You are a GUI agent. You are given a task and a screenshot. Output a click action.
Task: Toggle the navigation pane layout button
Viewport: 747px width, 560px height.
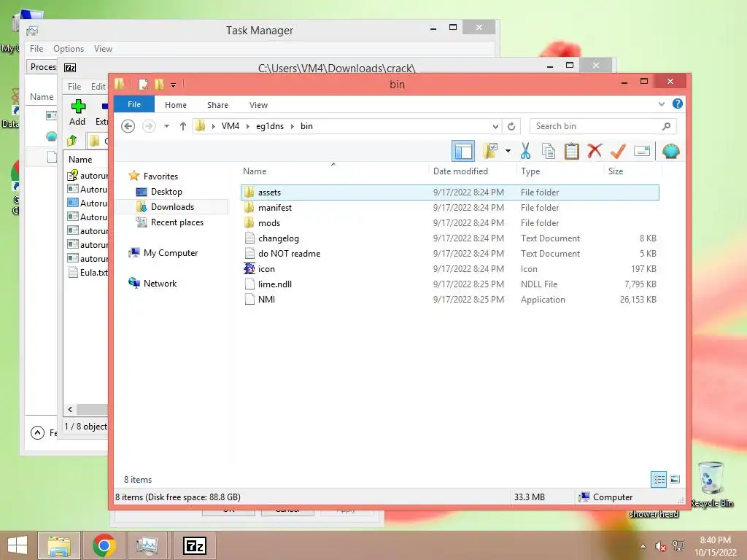coord(462,152)
